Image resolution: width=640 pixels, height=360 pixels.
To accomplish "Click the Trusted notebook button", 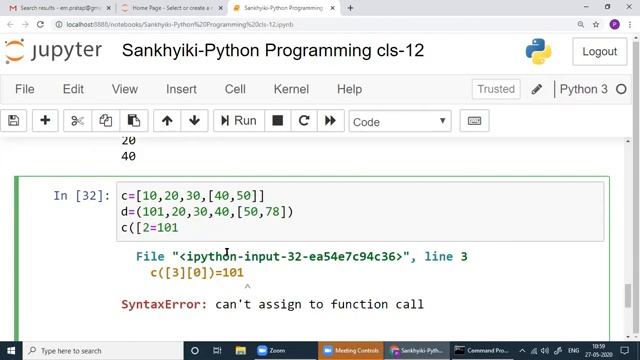I will pyautogui.click(x=496, y=89).
